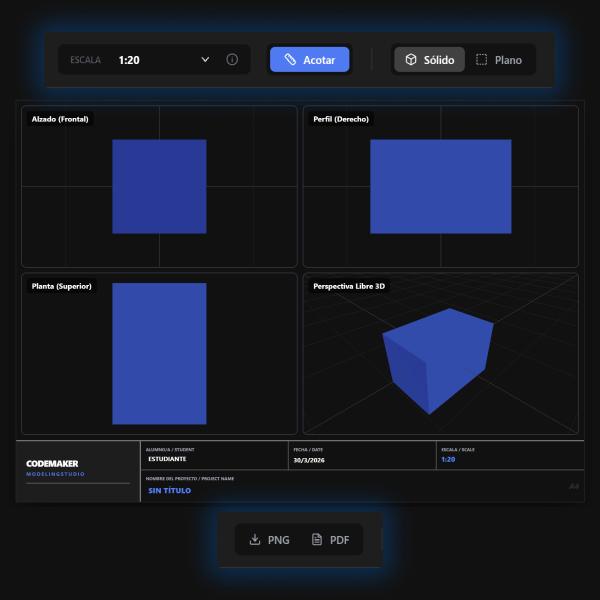The width and height of the screenshot is (600, 600).
Task: Select the Perspectiva Libre 3D view label
Action: [x=349, y=286]
